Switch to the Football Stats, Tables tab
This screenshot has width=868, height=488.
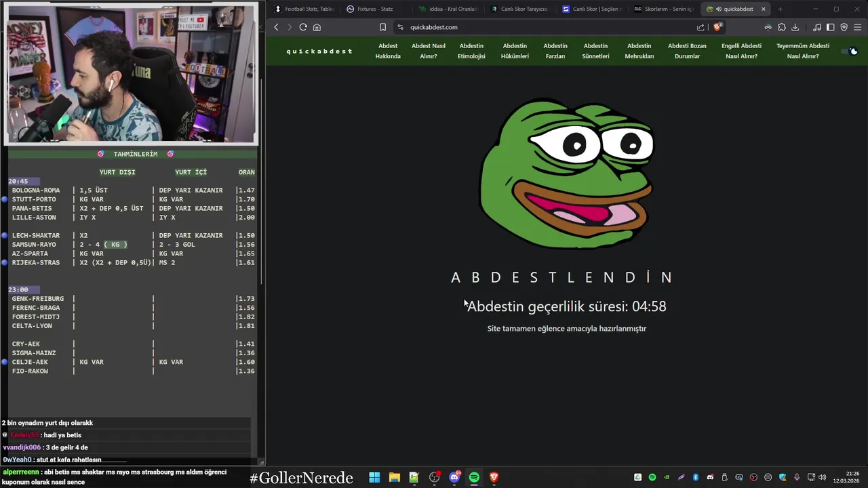point(304,9)
